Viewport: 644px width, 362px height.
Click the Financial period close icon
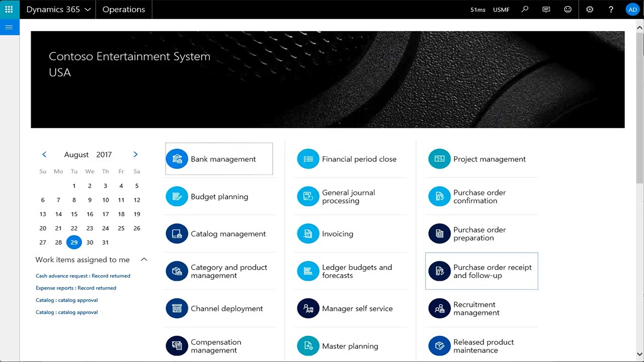point(308,159)
